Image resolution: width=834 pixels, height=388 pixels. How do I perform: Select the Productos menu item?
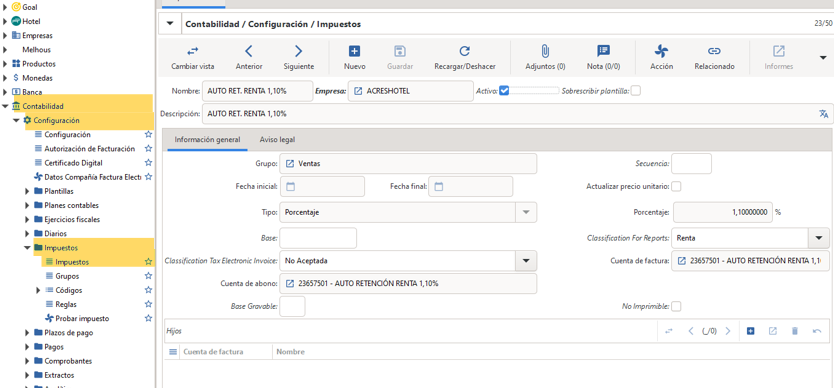point(39,64)
